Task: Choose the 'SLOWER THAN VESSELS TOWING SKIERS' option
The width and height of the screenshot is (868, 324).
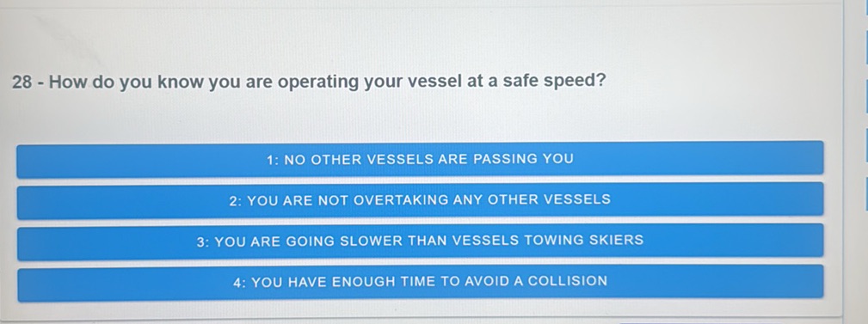Action: pyautogui.click(x=420, y=241)
